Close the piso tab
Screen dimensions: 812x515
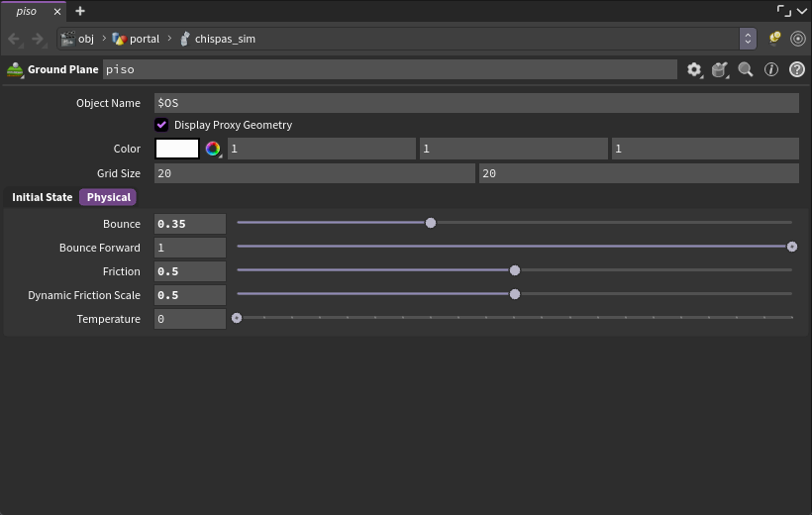(57, 12)
